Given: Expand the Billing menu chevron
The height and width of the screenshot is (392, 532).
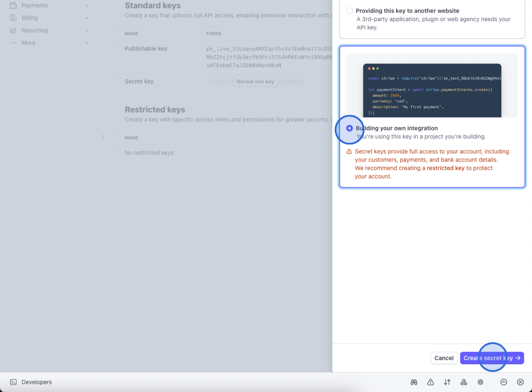Looking at the screenshot, I should (x=87, y=18).
